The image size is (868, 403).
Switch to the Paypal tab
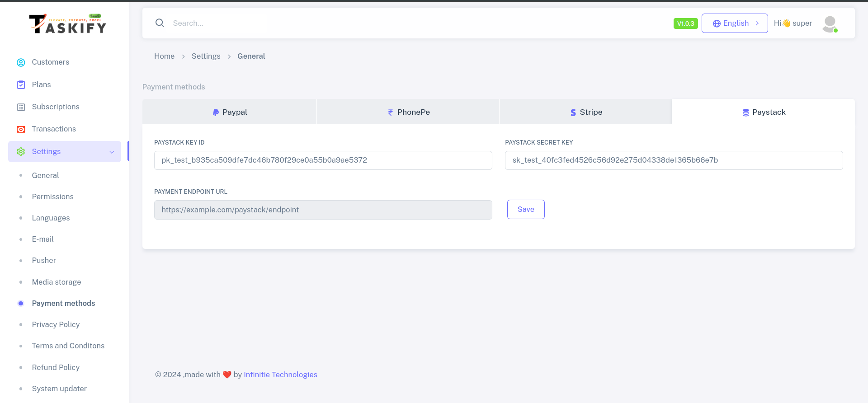(230, 112)
